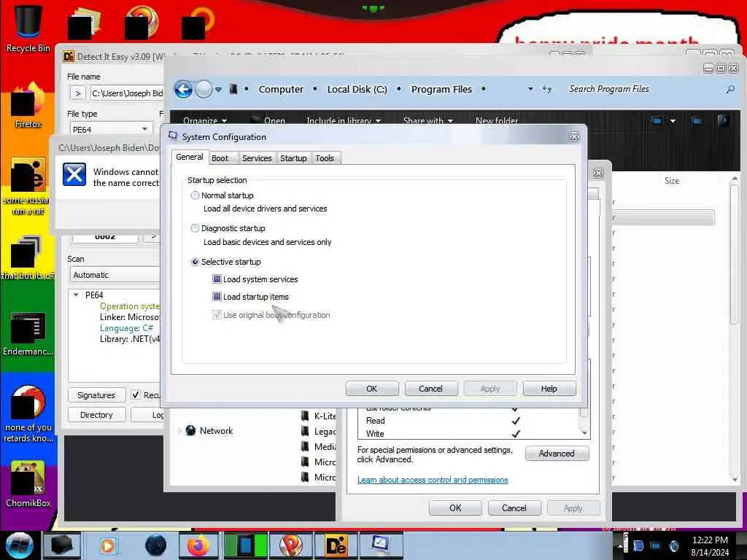Click Signatures button in Detect It Easy

[x=96, y=395]
